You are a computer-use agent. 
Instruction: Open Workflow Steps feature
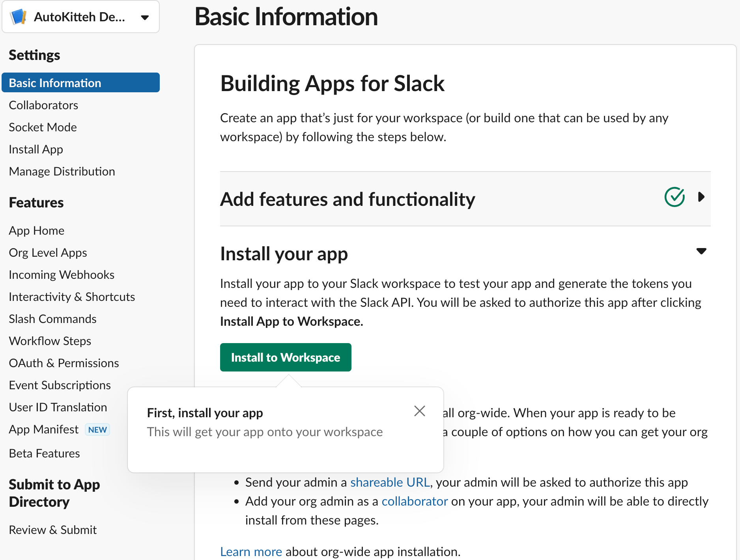click(50, 341)
